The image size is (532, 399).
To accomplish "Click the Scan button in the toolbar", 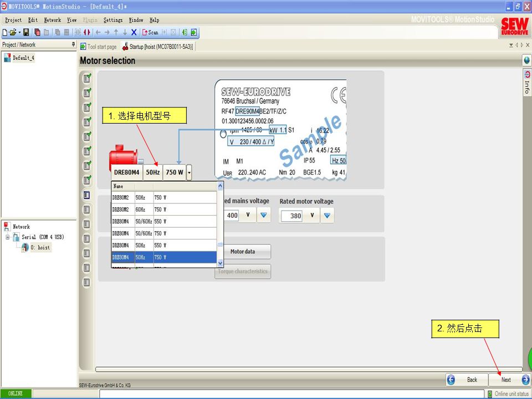I will [x=150, y=33].
